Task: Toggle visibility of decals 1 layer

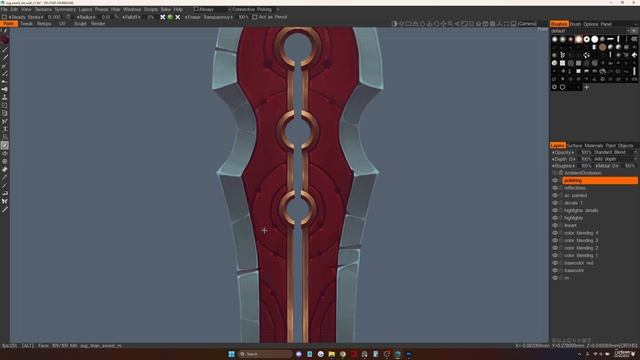Action: coord(555,203)
